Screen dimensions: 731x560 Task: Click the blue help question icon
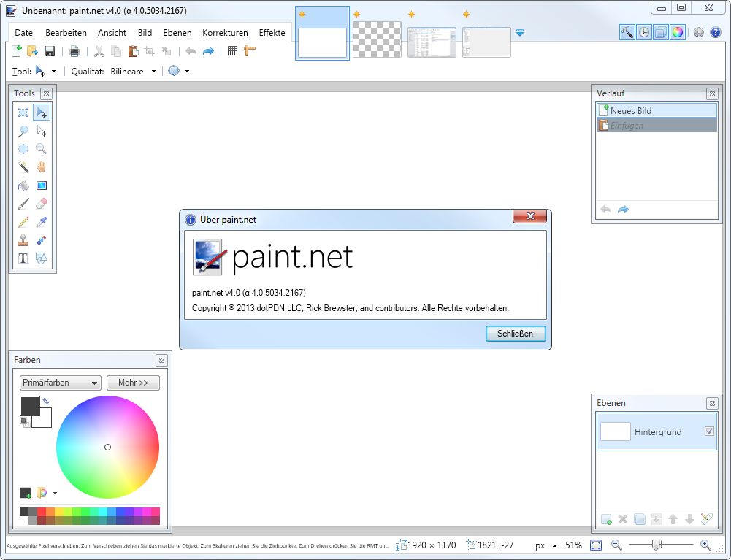(716, 32)
